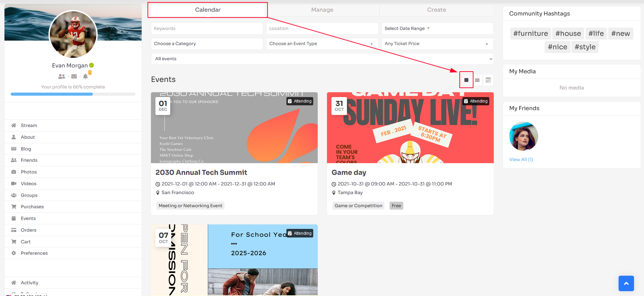Click the #new hashtag

tap(621, 33)
